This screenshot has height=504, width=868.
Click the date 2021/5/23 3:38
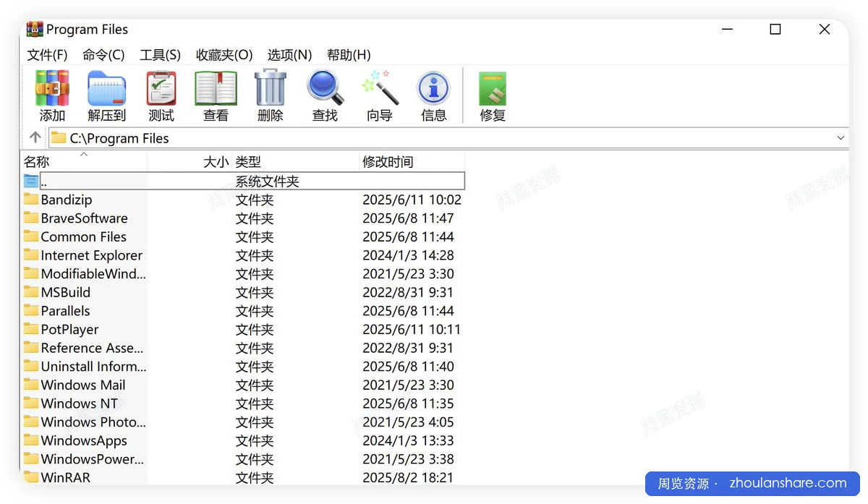point(408,459)
